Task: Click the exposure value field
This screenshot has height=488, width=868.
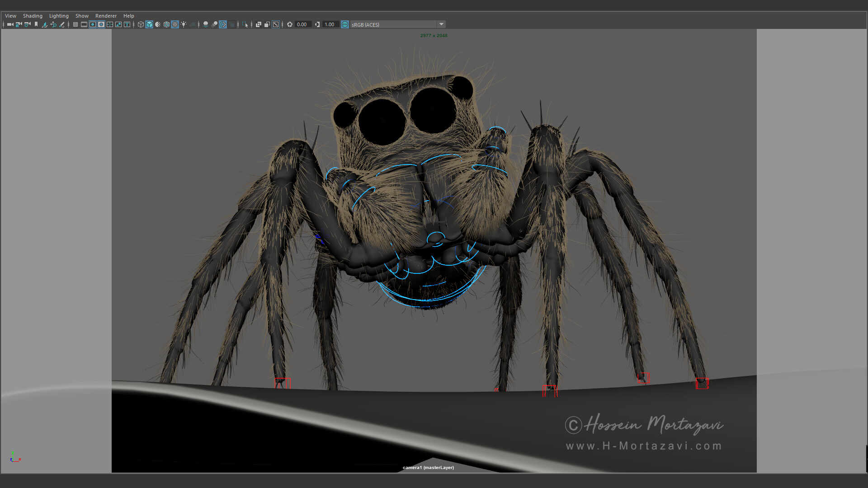Action: tap(302, 24)
